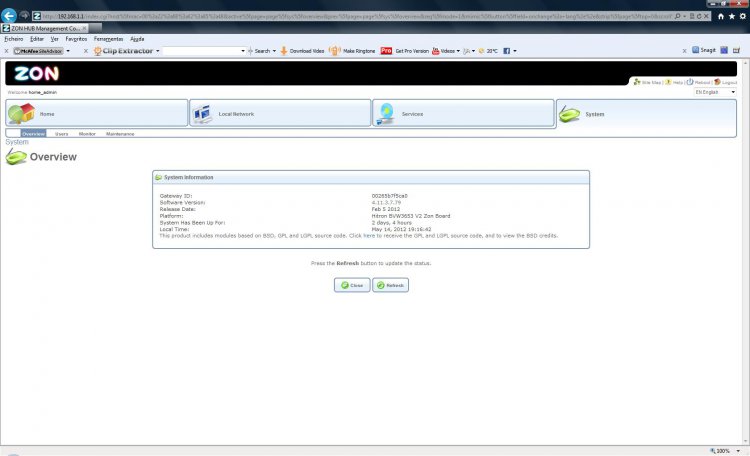Image resolution: width=750 pixels, height=456 pixels.
Task: Click the weather 20°C icon
Action: (481, 51)
